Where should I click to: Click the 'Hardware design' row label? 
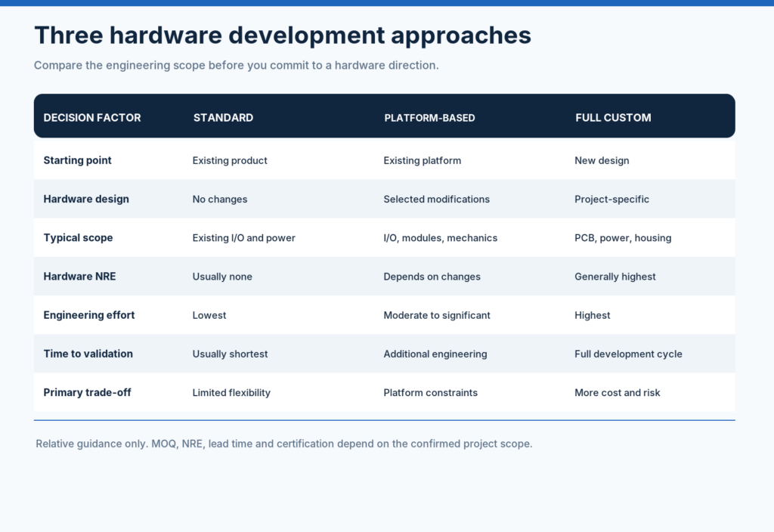[86, 199]
